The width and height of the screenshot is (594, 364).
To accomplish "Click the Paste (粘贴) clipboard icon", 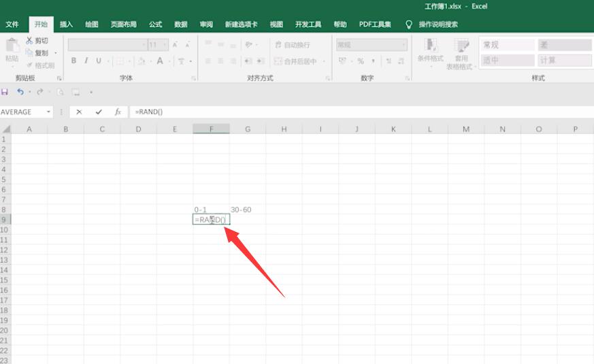I will pos(12,46).
